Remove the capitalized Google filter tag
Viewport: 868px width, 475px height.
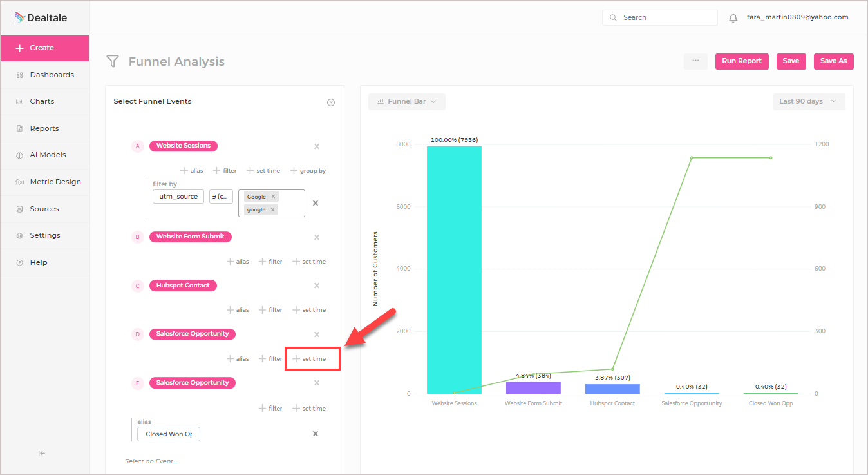[x=273, y=197]
